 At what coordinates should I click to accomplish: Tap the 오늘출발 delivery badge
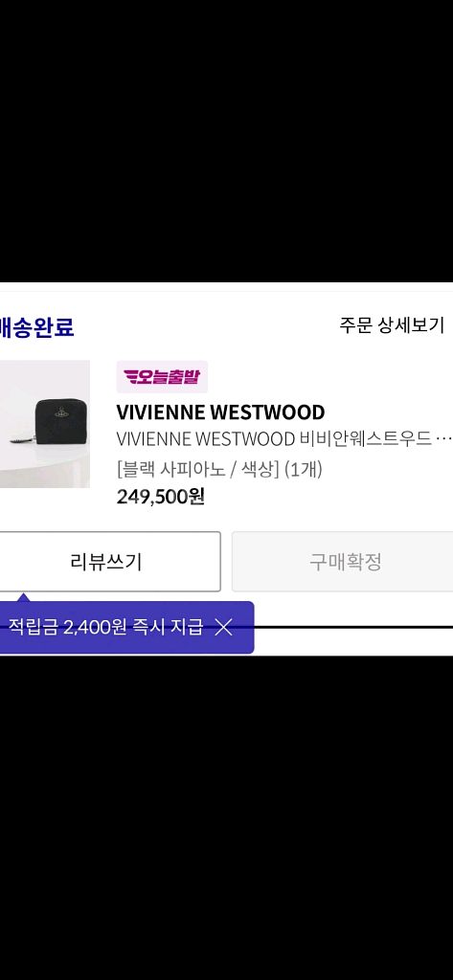pos(162,376)
